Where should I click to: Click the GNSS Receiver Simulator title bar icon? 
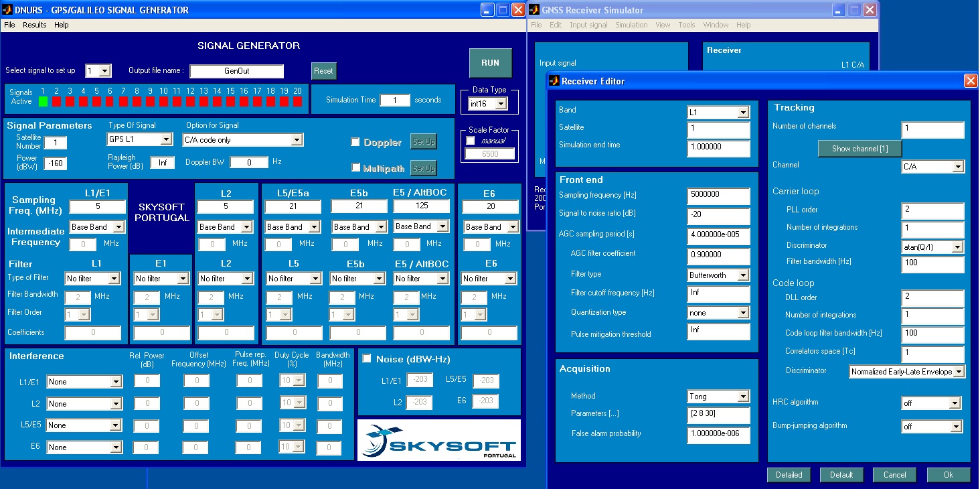pyautogui.click(x=534, y=9)
